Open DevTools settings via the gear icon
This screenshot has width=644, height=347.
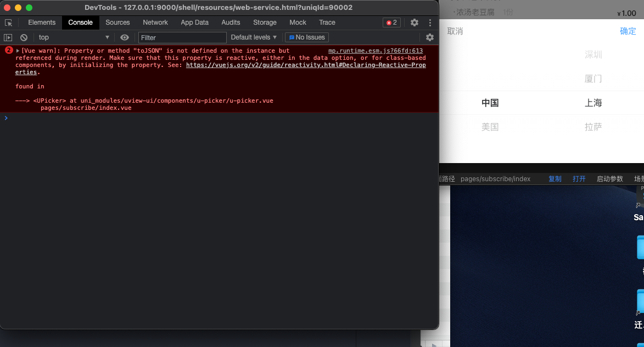pyautogui.click(x=414, y=23)
